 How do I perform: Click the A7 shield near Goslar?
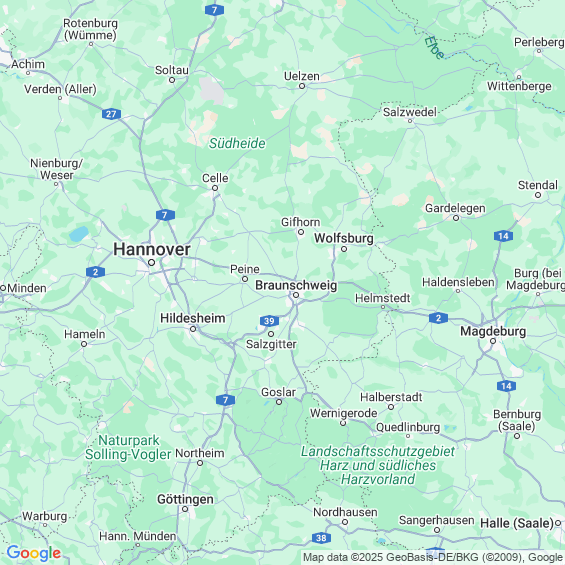pyautogui.click(x=226, y=400)
